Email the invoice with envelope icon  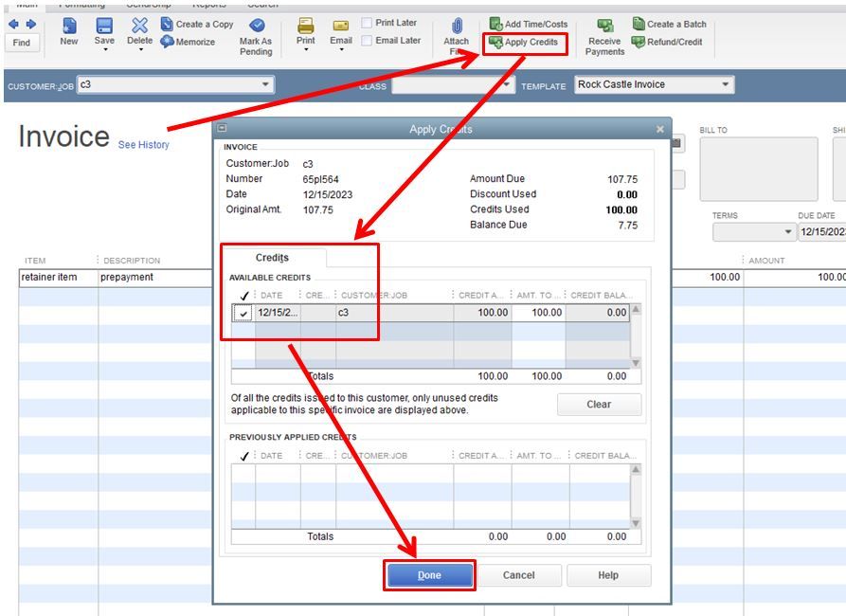341,26
